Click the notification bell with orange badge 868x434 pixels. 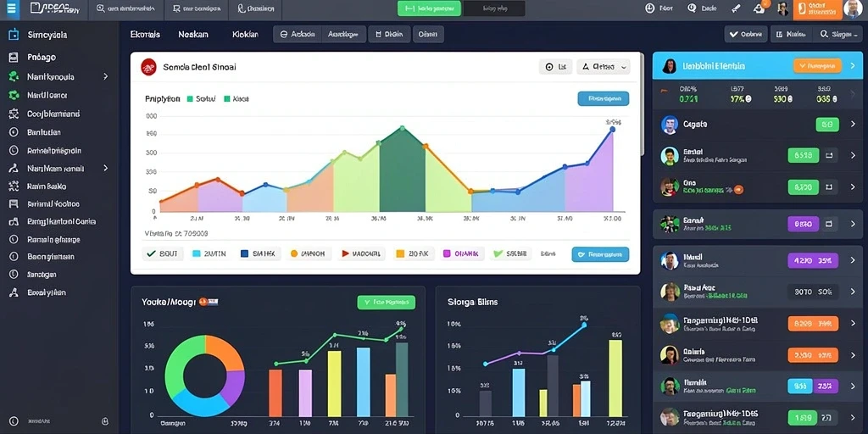pyautogui.click(x=759, y=8)
